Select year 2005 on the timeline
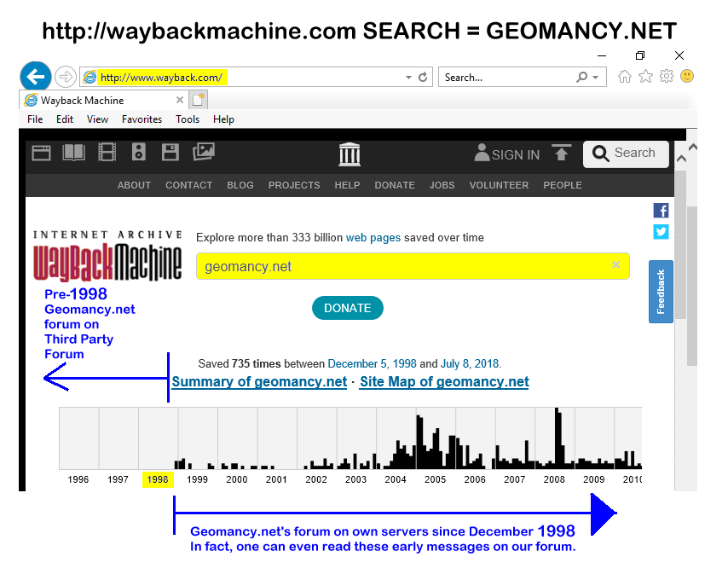Viewport: 728px width, 580px height. pyautogui.click(x=435, y=479)
